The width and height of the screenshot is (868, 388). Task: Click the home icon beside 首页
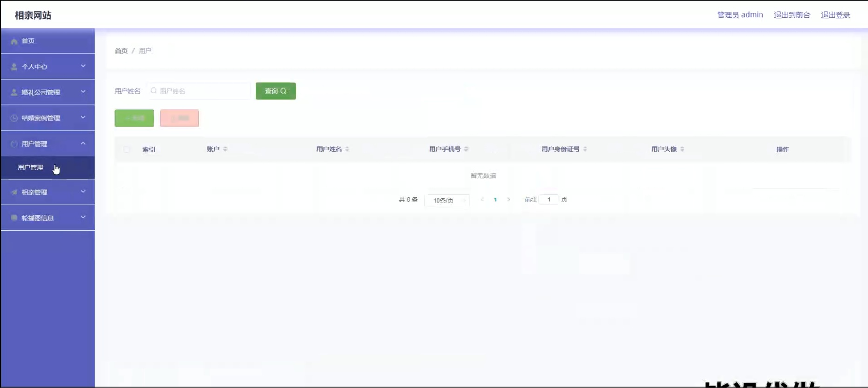pyautogui.click(x=14, y=41)
